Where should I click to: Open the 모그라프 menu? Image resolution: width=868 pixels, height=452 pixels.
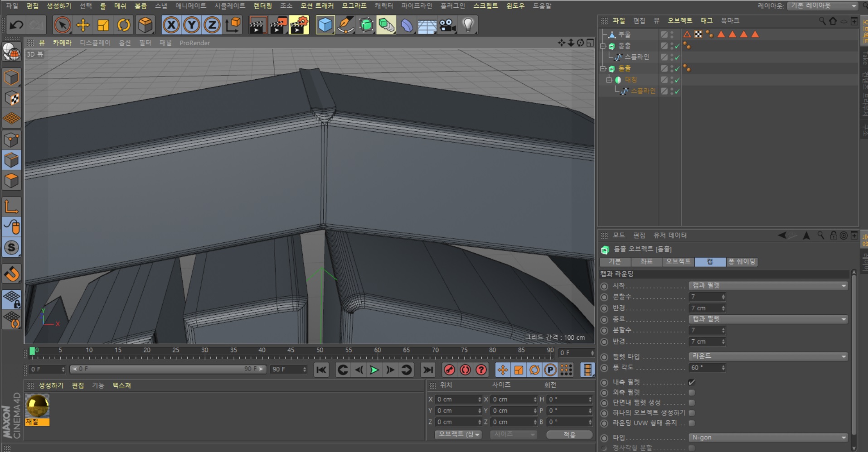354,6
